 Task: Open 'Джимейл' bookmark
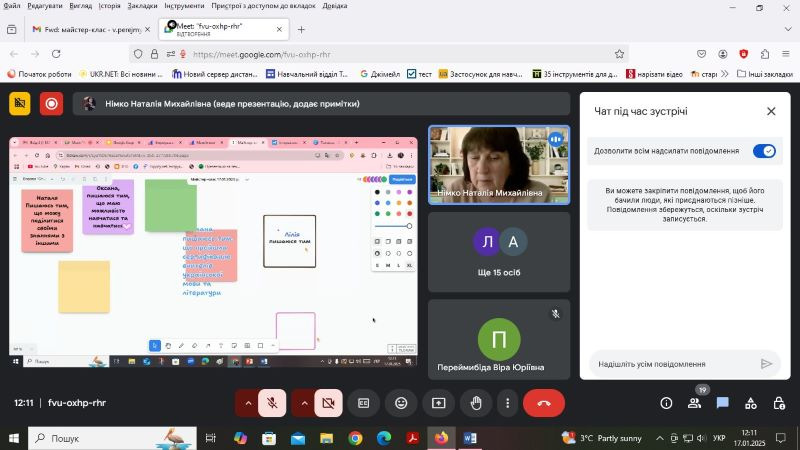pos(380,74)
